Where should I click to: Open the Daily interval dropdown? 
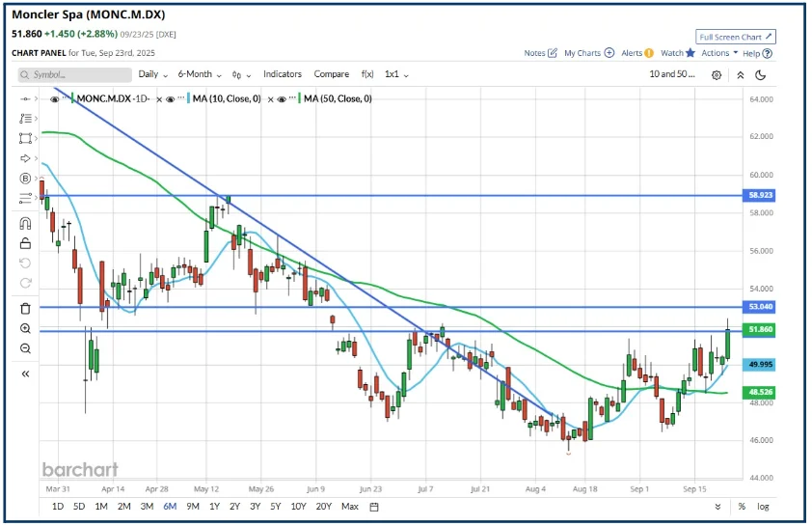(x=152, y=74)
